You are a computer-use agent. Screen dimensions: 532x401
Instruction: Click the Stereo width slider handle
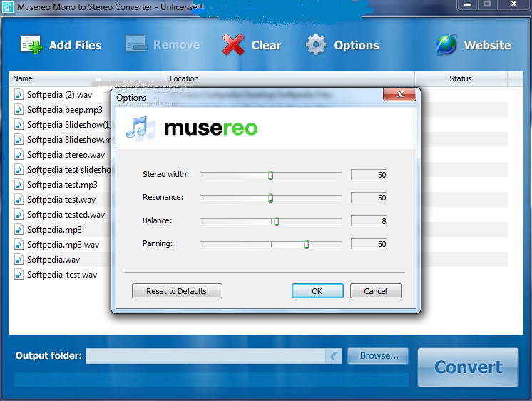click(270, 176)
